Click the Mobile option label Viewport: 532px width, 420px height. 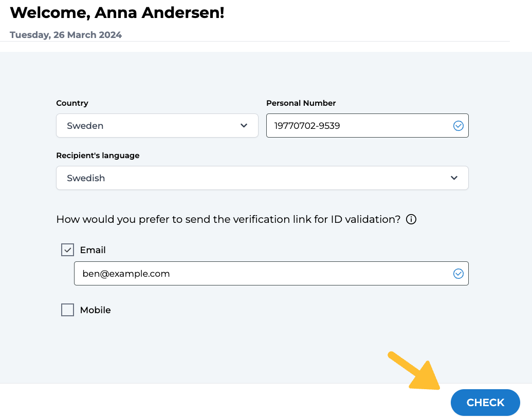[96, 310]
